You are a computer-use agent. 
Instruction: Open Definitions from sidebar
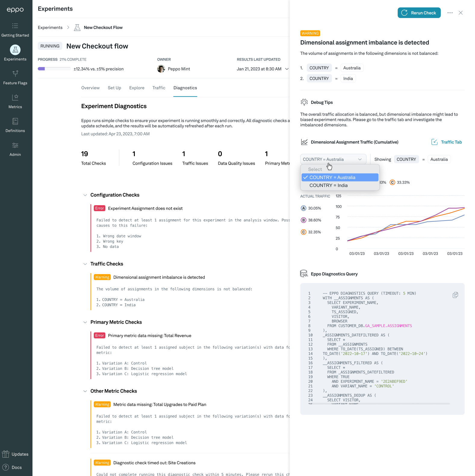15,125
